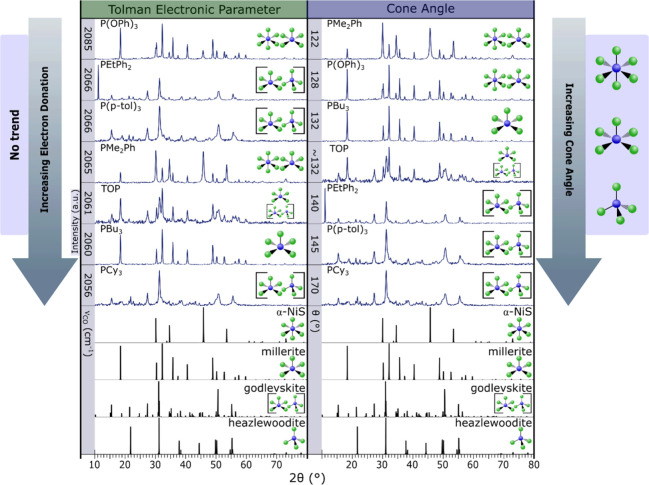Click the sharp low-angle peak in Cone Angle PEtPh2 pattern
The image size is (649, 485).
coord(325,205)
